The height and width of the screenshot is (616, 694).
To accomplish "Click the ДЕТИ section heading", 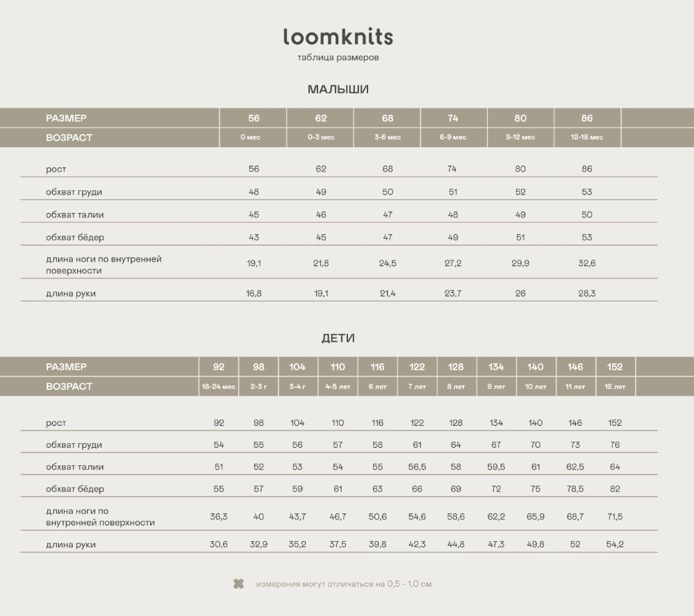I will [x=338, y=338].
